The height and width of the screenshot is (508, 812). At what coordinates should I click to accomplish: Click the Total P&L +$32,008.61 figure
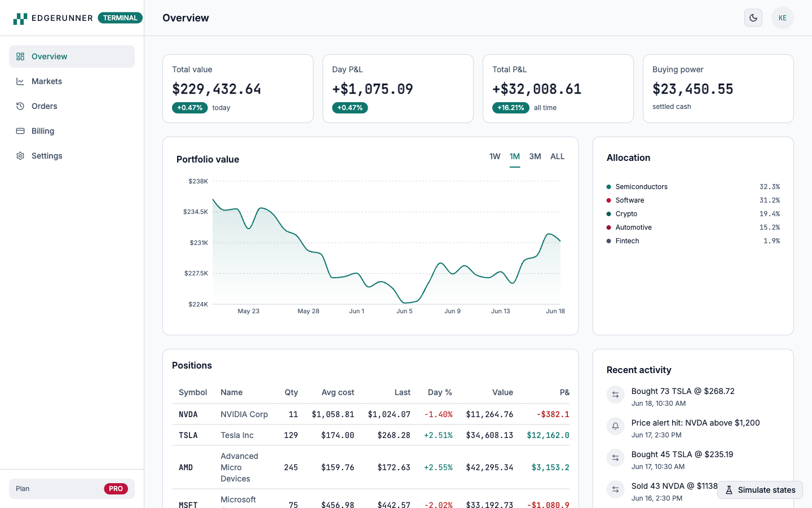(537, 89)
